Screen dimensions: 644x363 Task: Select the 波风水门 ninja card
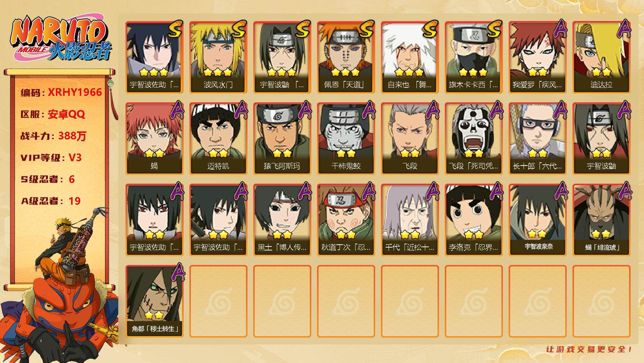pos(218,57)
